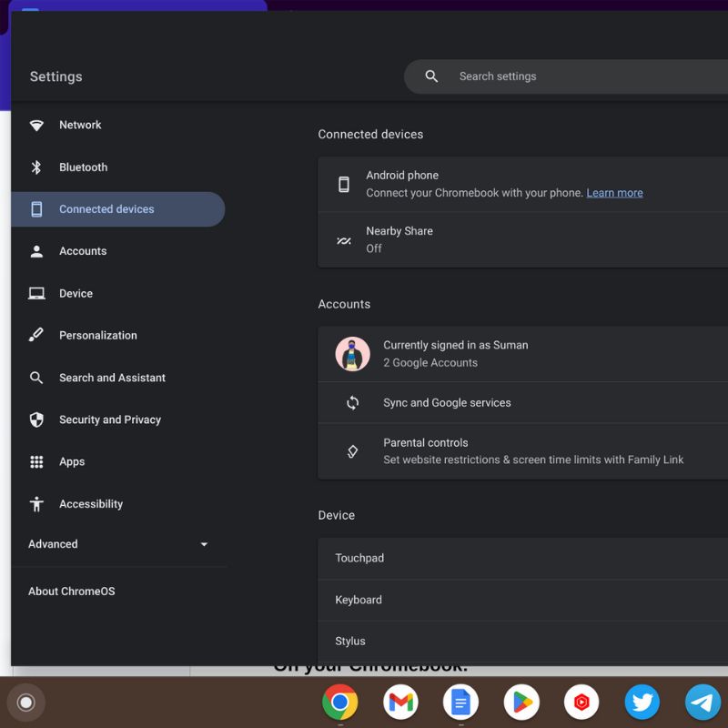Screen dimensions: 728x728
Task: Open Stylus settings
Action: point(522,642)
